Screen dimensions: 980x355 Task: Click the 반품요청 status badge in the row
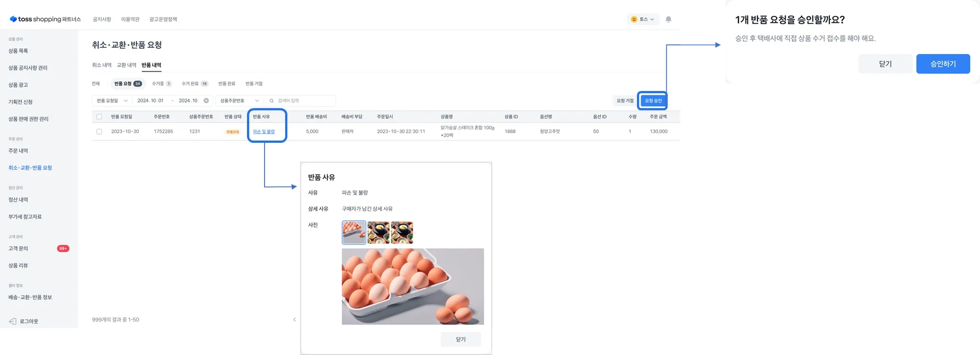click(233, 132)
